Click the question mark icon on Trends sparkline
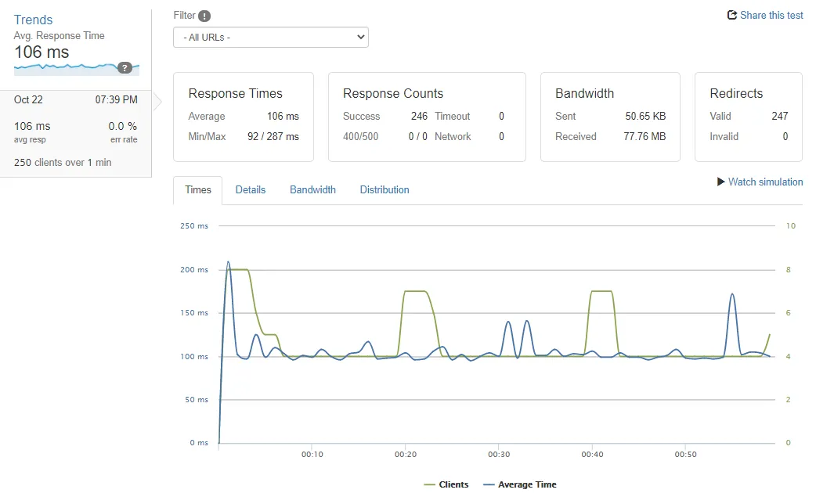816x504 pixels. pos(125,68)
